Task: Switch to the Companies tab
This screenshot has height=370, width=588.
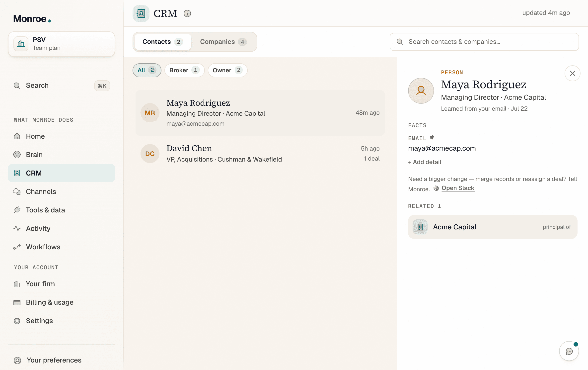Action: (x=223, y=42)
